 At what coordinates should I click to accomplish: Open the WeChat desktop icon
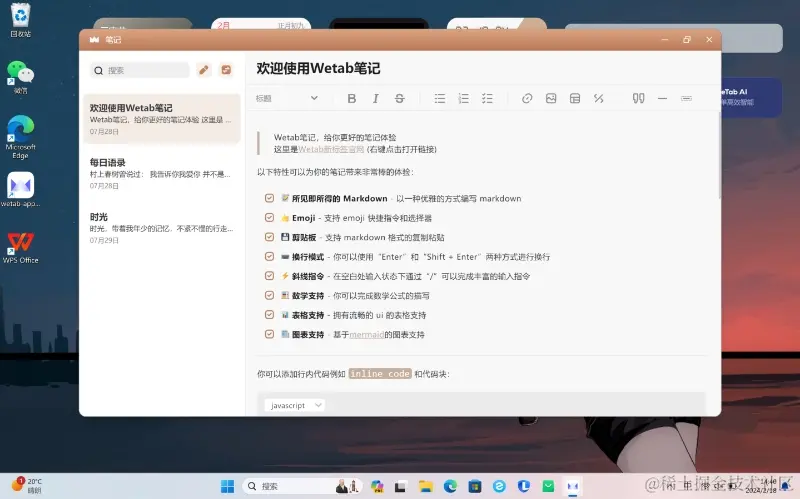(x=20, y=77)
